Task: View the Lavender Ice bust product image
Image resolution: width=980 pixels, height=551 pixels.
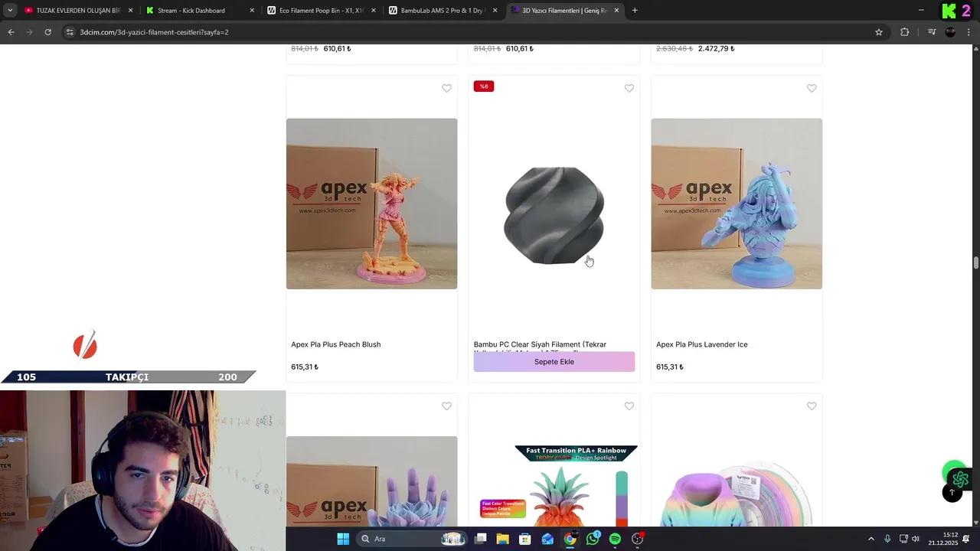Action: tap(737, 204)
